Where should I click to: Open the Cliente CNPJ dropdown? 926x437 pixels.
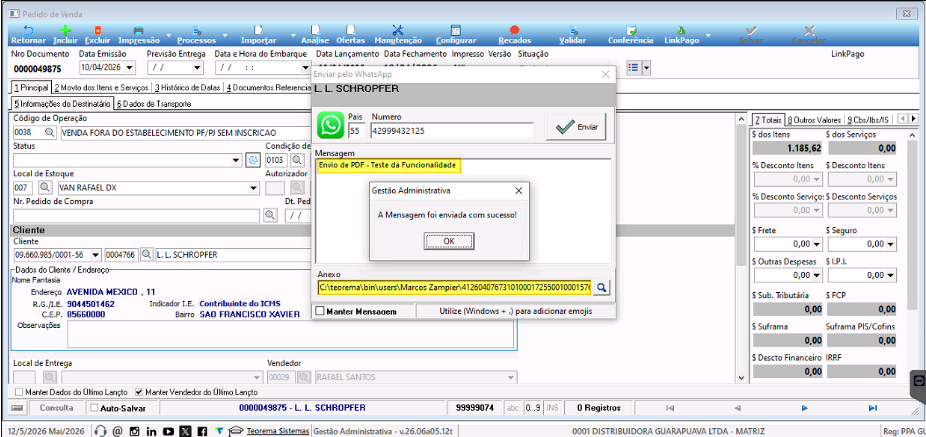point(96,256)
